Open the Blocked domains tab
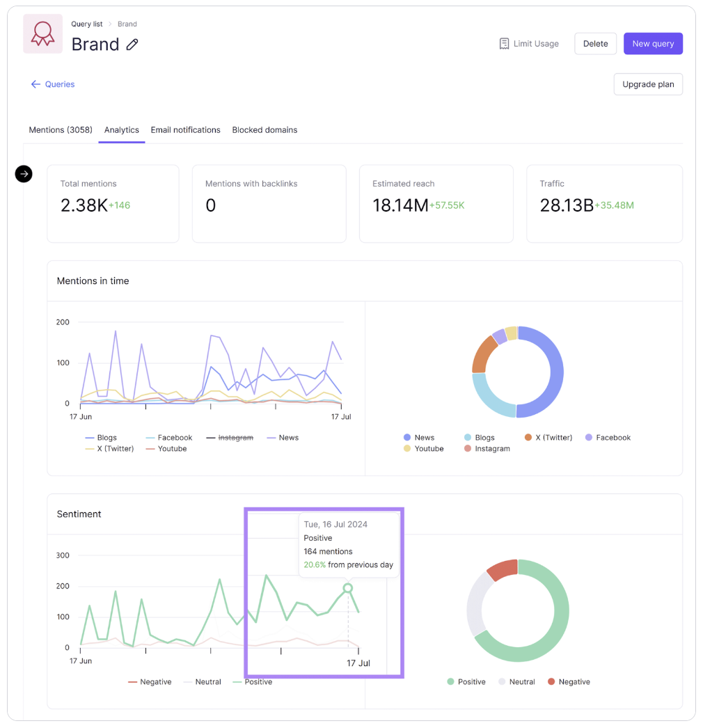 click(264, 130)
